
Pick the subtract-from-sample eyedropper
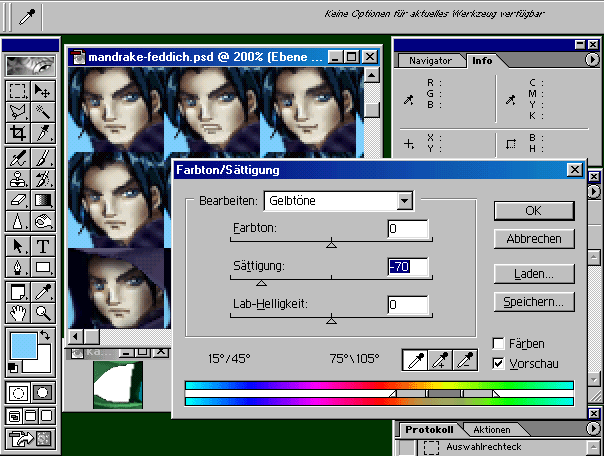(465, 360)
